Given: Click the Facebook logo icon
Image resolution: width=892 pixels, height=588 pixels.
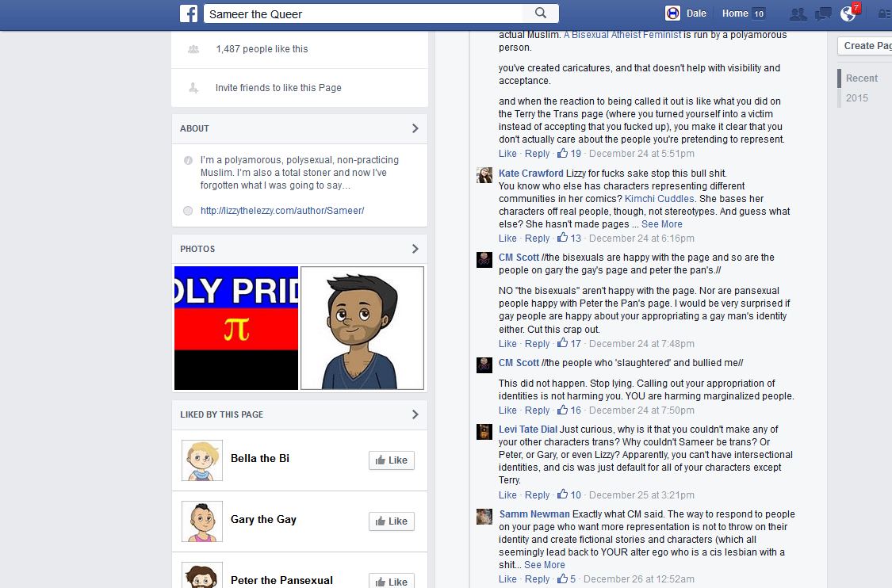Looking at the screenshot, I should click(x=189, y=13).
